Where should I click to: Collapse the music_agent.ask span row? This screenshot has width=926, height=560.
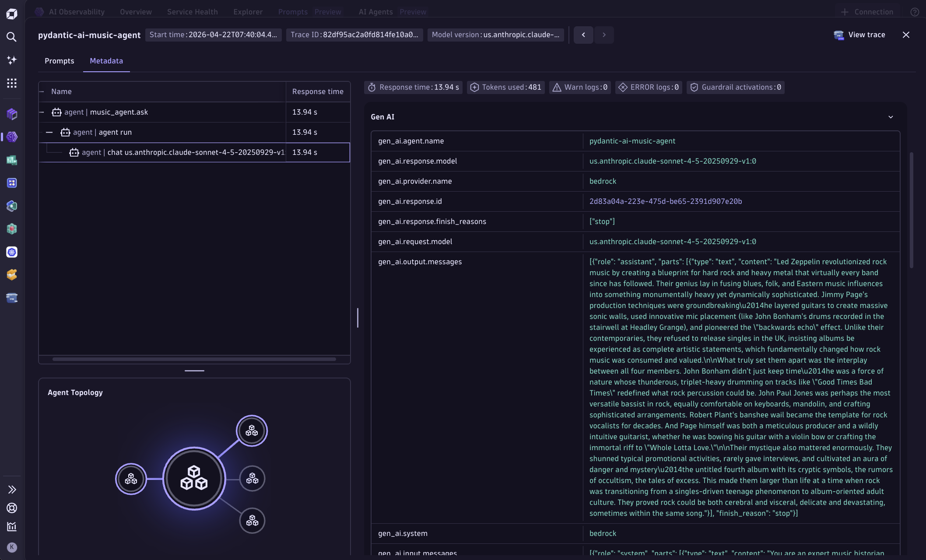pos(42,112)
